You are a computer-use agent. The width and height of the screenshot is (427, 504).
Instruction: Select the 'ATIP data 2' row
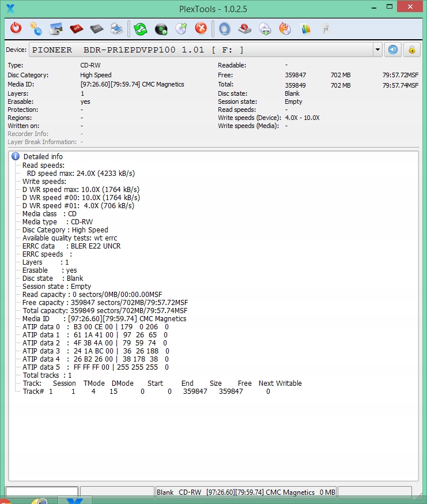click(x=95, y=343)
